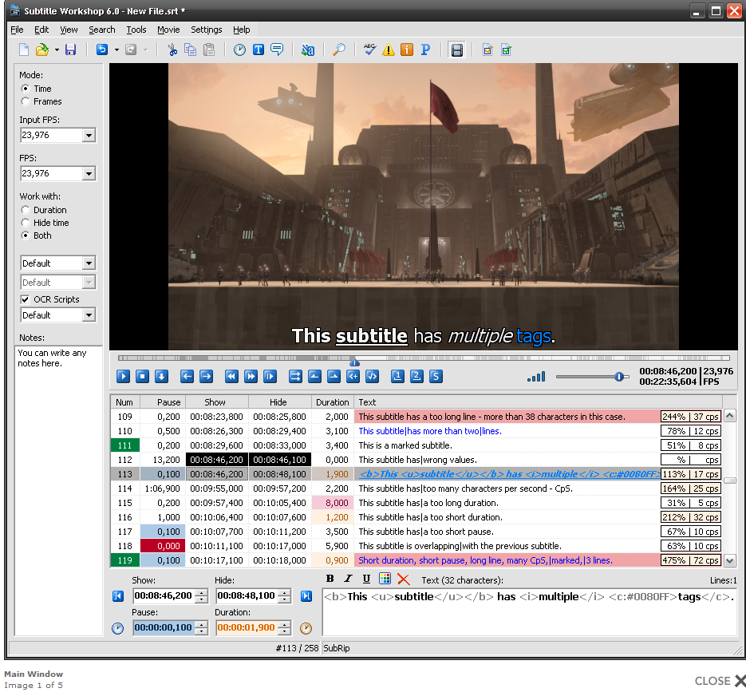Increase Duration with spinner up
746x700 pixels.
pyautogui.click(x=285, y=624)
